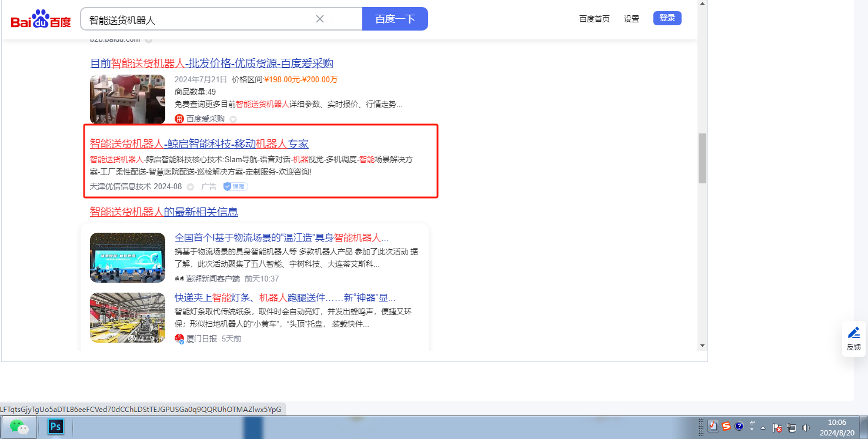The width and height of the screenshot is (868, 439).
Task: Open 智能送货机器人-鲸启智能科技 result link
Action: pyautogui.click(x=199, y=144)
